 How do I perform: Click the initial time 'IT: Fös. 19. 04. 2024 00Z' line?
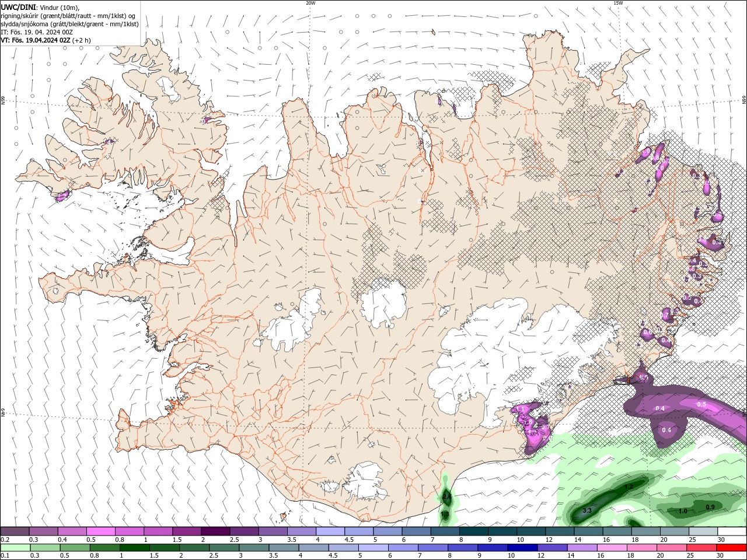coord(37,32)
